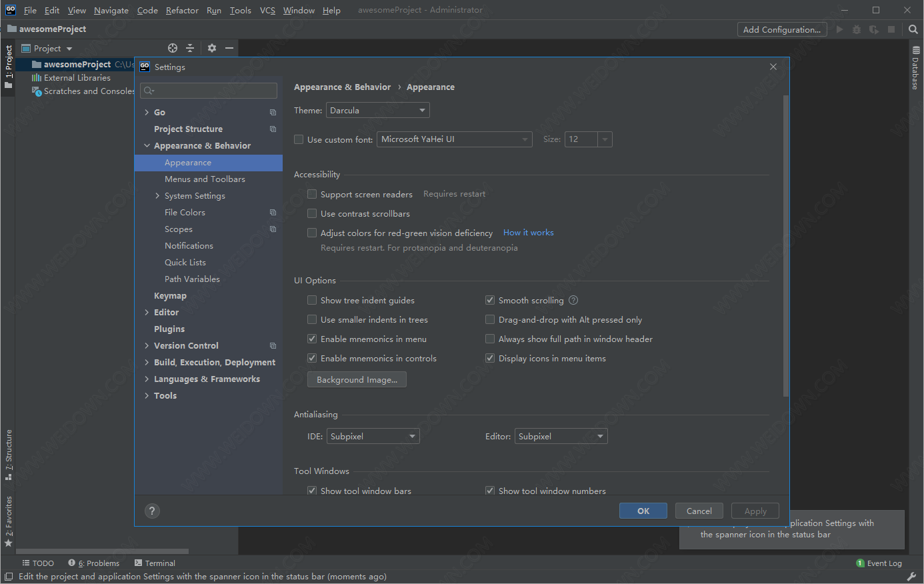Uncheck Display icons in menu items

click(490, 358)
